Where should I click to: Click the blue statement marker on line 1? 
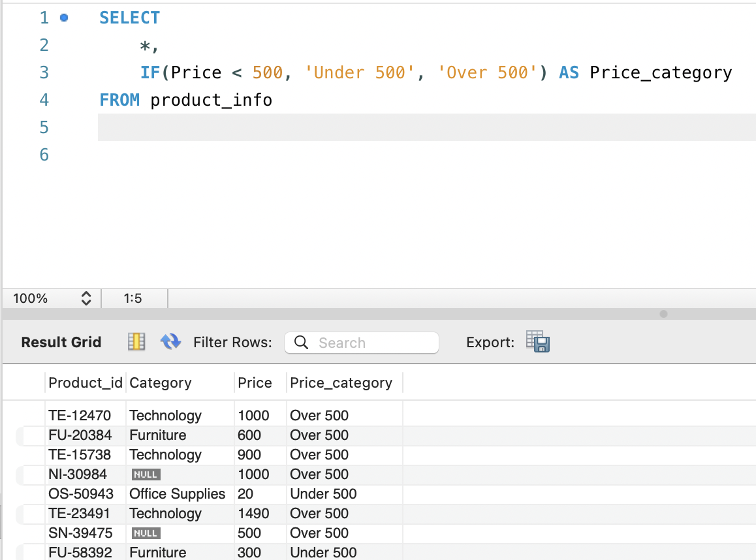click(x=64, y=18)
